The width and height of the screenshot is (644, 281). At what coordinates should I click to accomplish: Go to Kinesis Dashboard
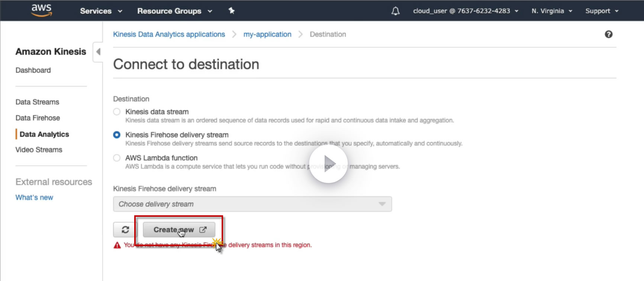(33, 70)
